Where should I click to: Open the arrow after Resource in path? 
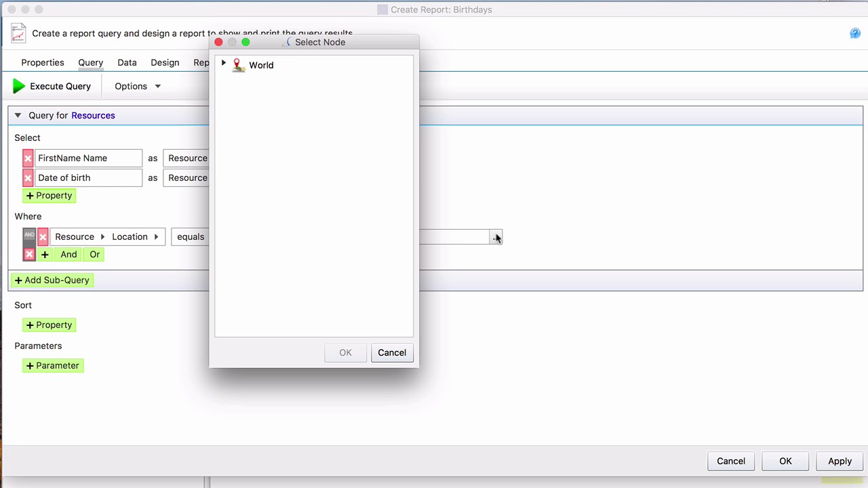pyautogui.click(x=103, y=237)
